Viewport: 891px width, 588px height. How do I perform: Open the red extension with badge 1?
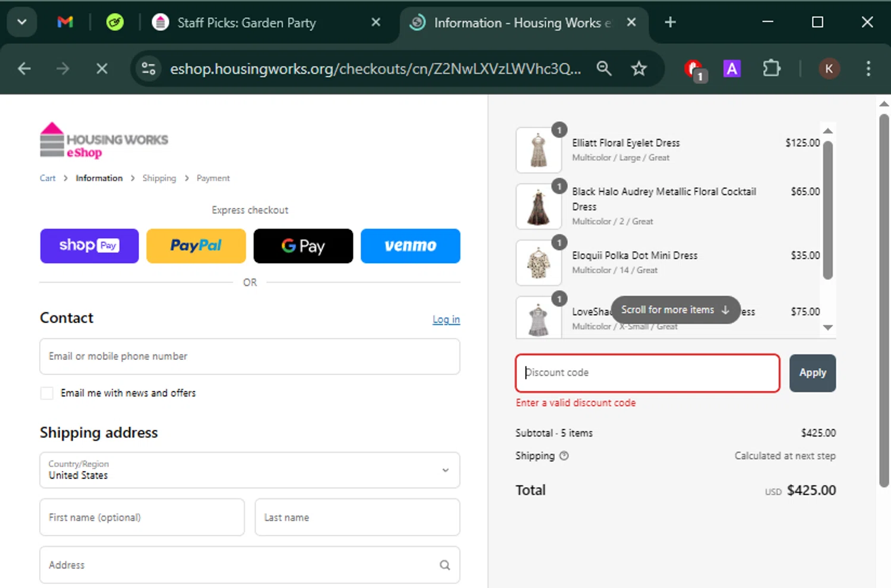click(x=695, y=70)
